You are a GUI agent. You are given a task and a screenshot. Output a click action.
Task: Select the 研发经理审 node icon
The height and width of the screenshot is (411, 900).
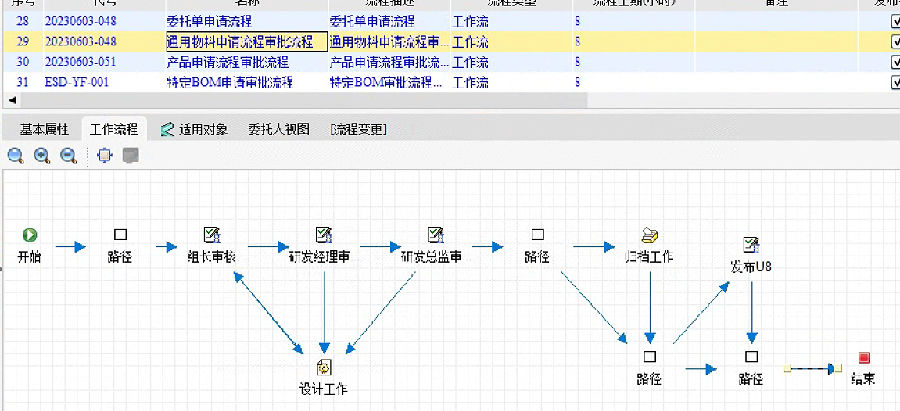[x=324, y=234]
